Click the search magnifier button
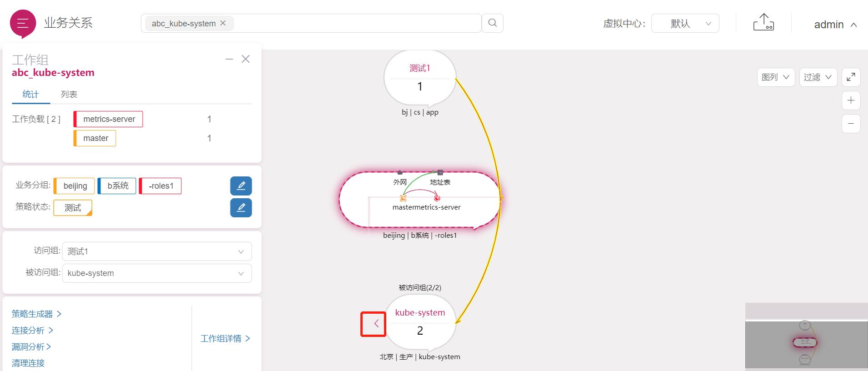The width and height of the screenshot is (868, 371). coord(493,23)
